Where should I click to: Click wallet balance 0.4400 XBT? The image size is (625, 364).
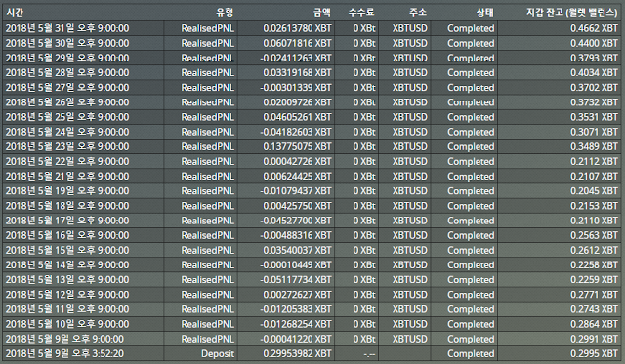coord(595,43)
